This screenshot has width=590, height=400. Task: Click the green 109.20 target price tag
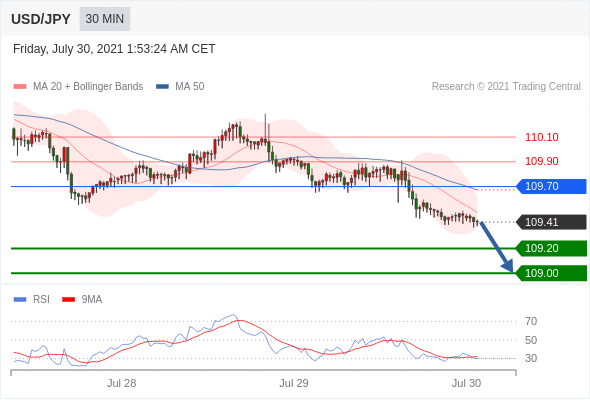(x=551, y=248)
